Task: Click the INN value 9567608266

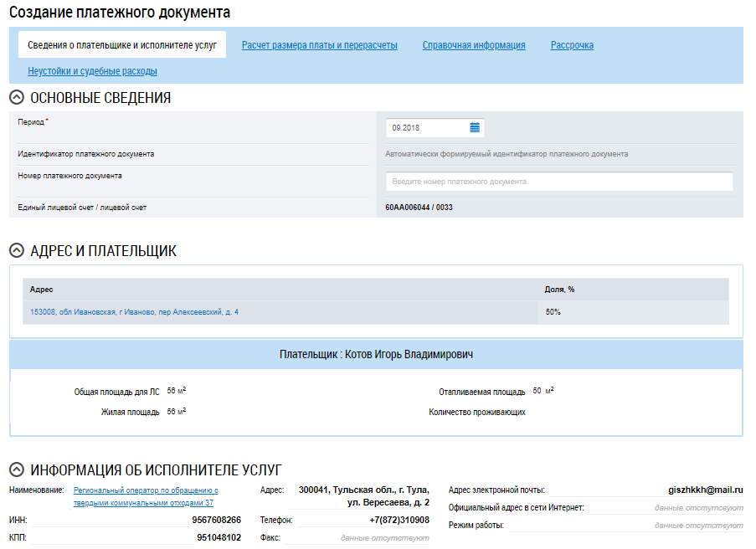Action: click(216, 520)
